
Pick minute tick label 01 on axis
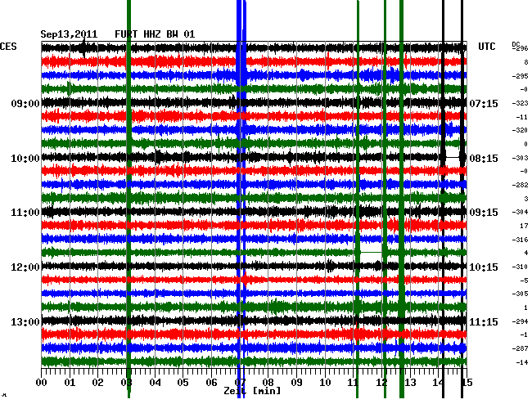pyautogui.click(x=70, y=383)
